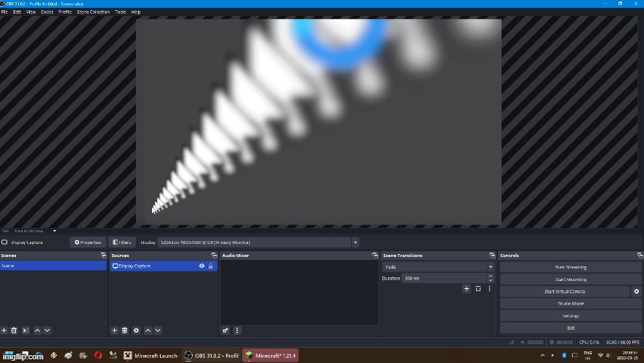Open Opera browser from the taskbar
The width and height of the screenshot is (644, 363).
(97, 356)
